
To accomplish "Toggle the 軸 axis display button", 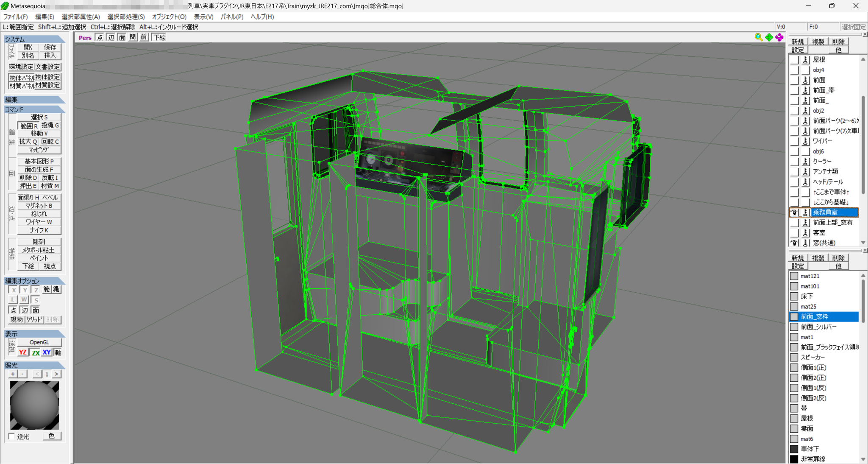I will point(58,352).
